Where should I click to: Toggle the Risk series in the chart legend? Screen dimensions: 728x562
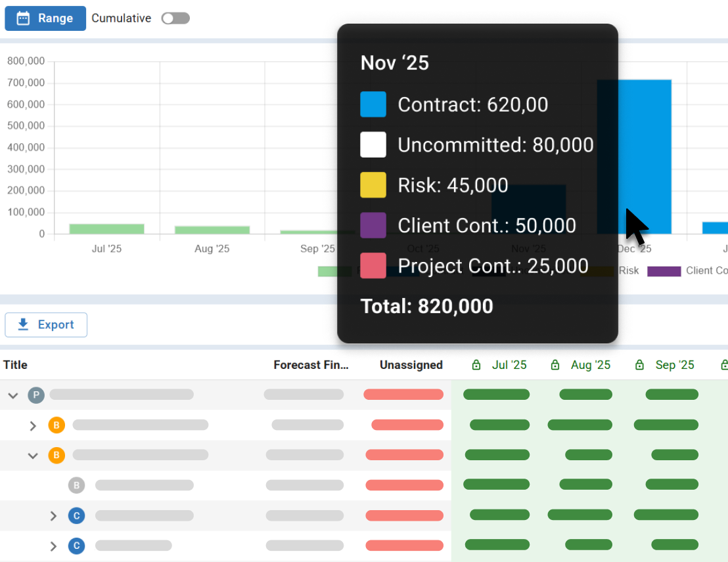pos(629,270)
